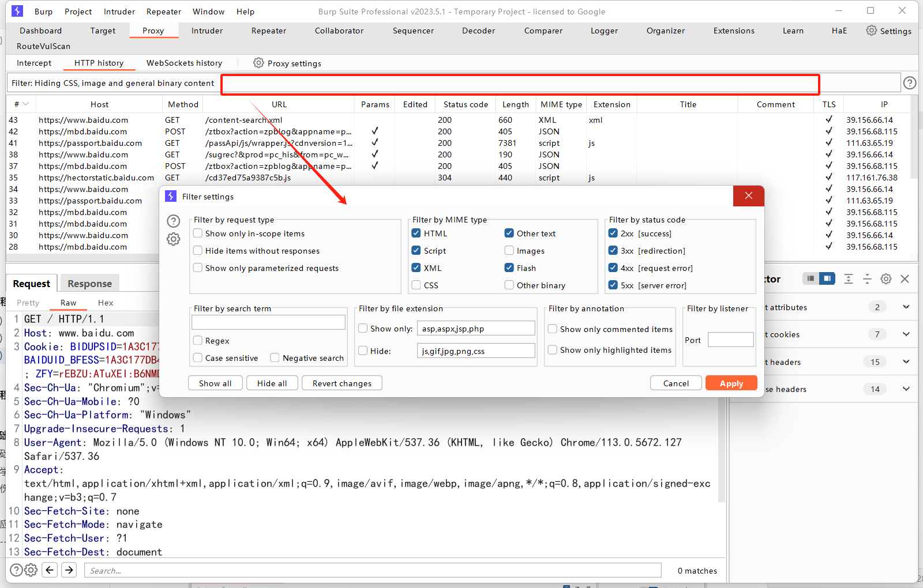923x588 pixels.
Task: Expand request headers section with 15 items
Action: (906, 362)
